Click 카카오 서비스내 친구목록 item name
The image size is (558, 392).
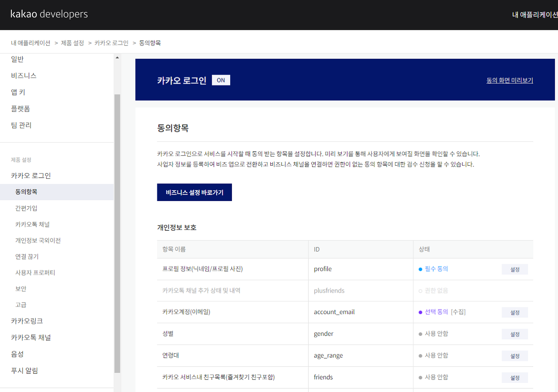(218, 377)
